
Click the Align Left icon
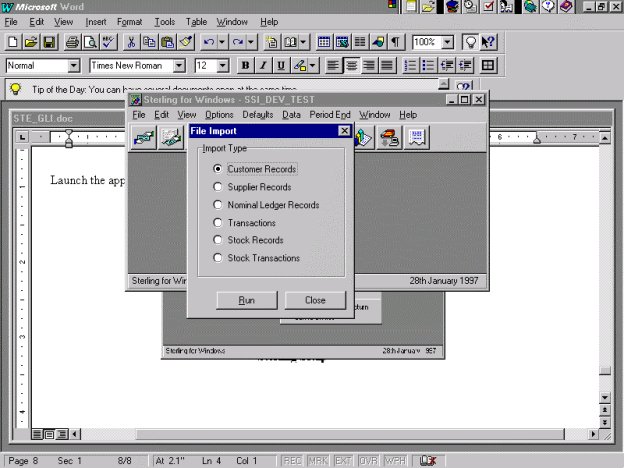tap(333, 66)
